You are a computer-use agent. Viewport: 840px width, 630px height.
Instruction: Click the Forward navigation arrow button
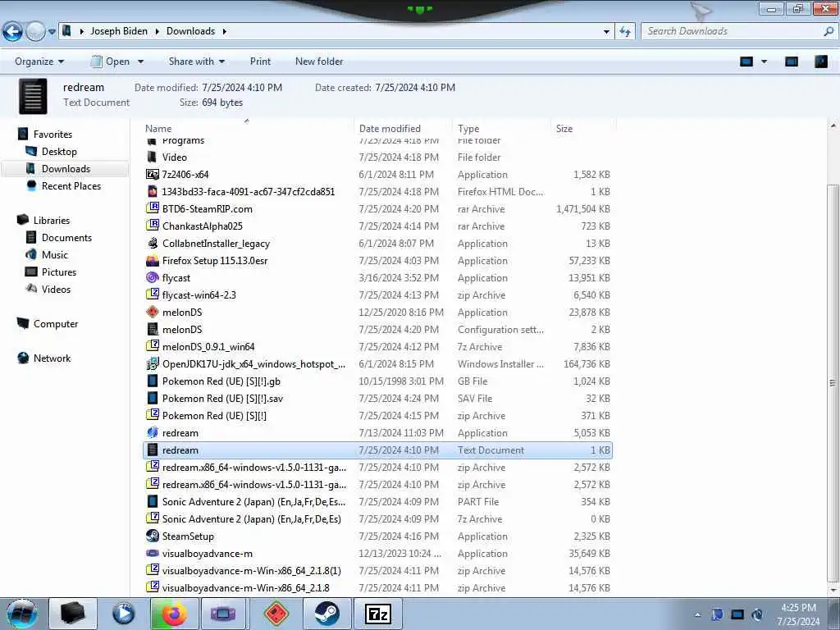pyautogui.click(x=35, y=32)
